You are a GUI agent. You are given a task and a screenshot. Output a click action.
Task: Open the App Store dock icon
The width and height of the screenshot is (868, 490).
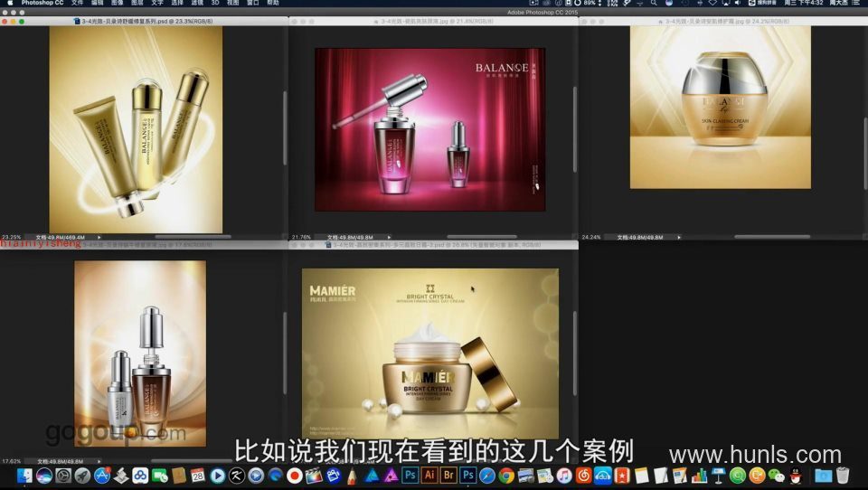tap(102, 476)
